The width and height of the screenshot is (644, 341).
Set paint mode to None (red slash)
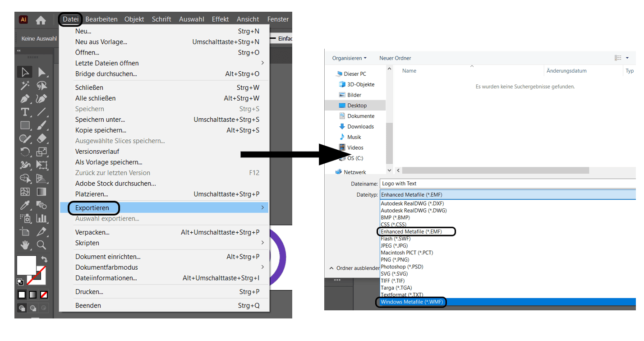[44, 295]
